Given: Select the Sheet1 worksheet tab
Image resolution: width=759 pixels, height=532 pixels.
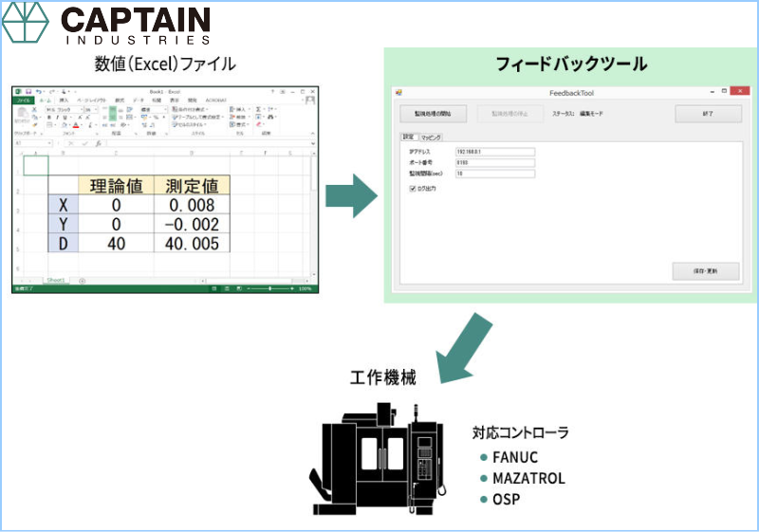Looking at the screenshot, I should click(56, 280).
